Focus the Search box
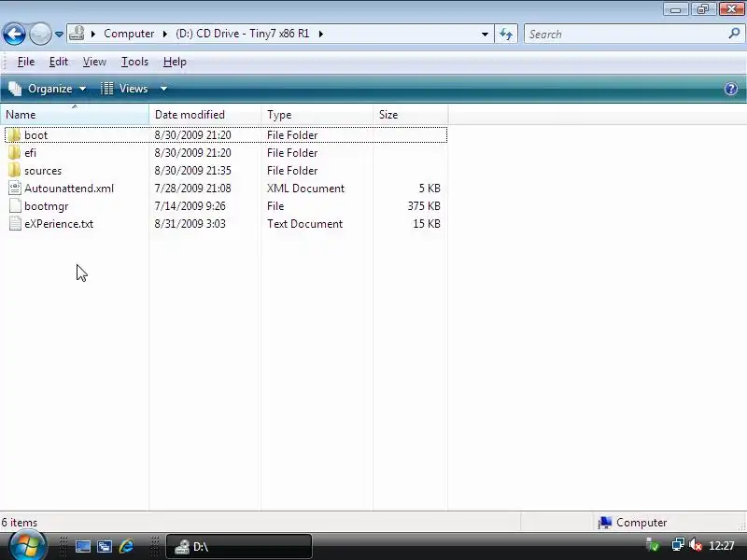The height and width of the screenshot is (560, 747). point(626,34)
